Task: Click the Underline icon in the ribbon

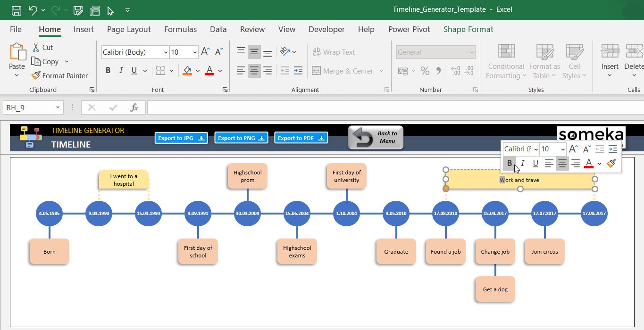Action: pyautogui.click(x=134, y=70)
